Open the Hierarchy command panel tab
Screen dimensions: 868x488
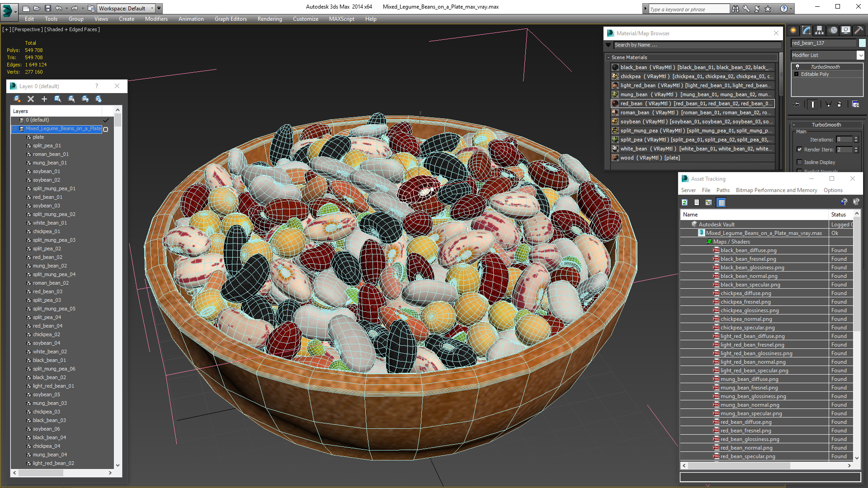tap(819, 30)
